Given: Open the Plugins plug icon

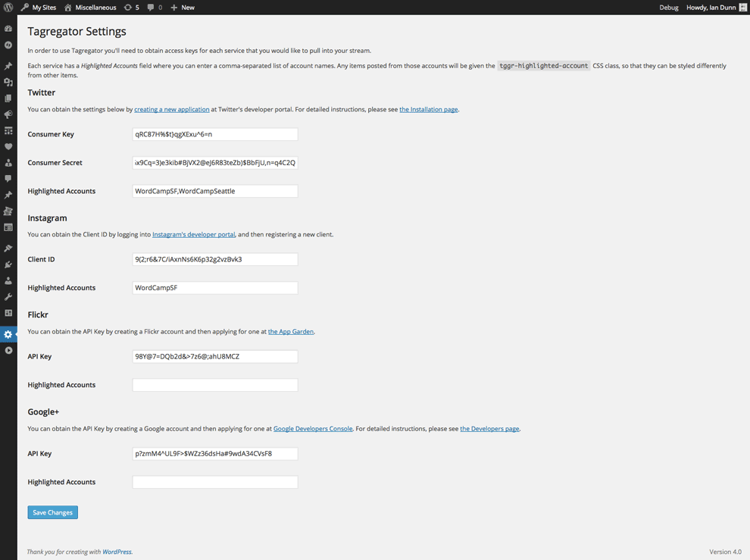Looking at the screenshot, I should coord(8,264).
